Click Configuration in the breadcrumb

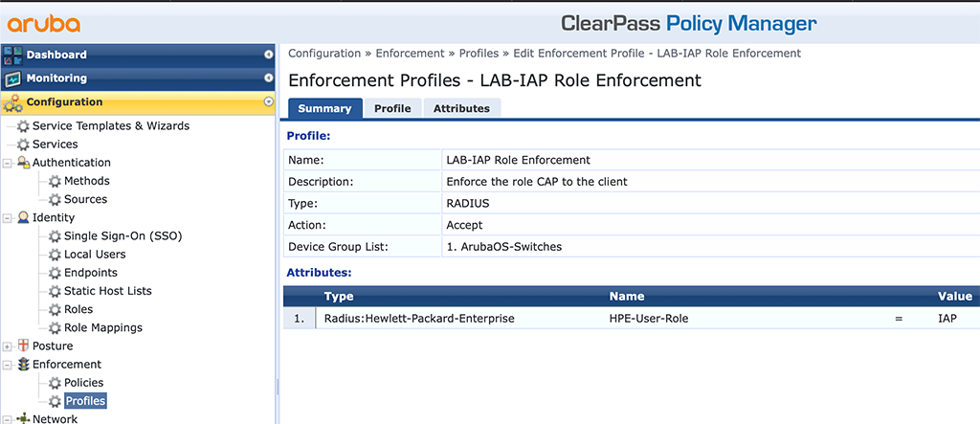click(x=324, y=54)
